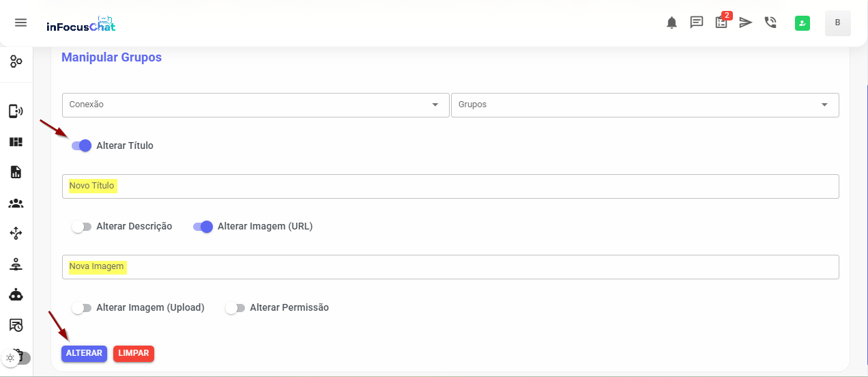
Task: Click the green user status icon
Action: click(802, 23)
